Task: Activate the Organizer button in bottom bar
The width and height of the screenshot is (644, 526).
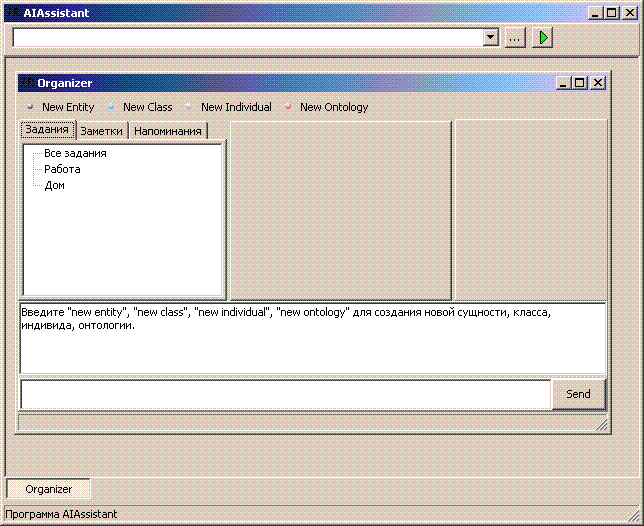Action: tap(48, 489)
